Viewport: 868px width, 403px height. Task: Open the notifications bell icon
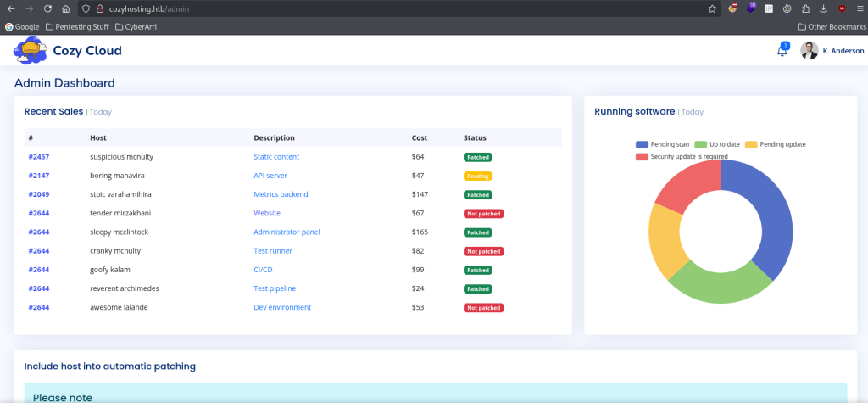782,51
